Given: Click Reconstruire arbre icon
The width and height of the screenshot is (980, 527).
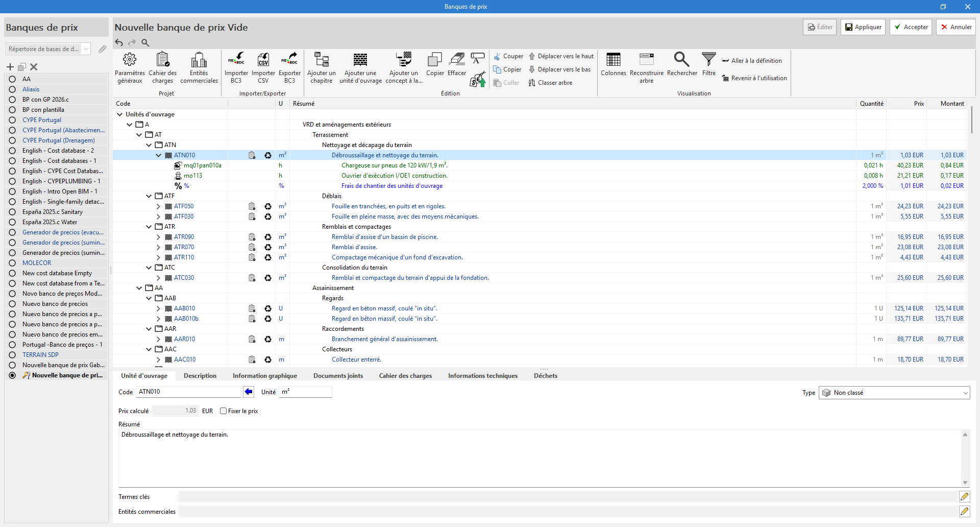Looking at the screenshot, I should 646,60.
